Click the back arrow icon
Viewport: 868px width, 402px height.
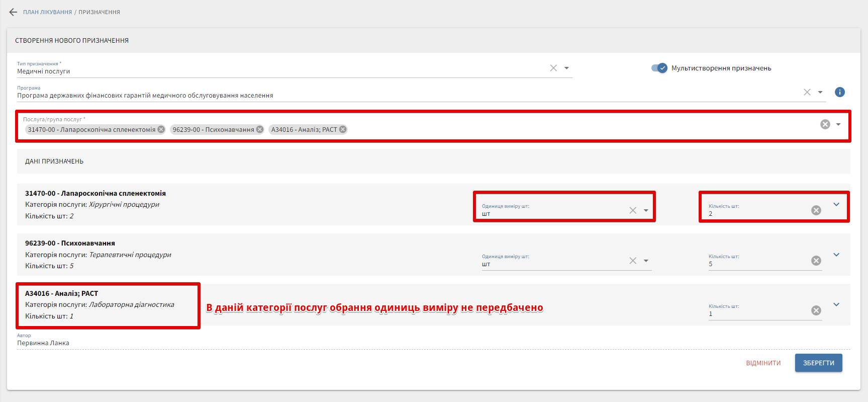pyautogui.click(x=13, y=12)
